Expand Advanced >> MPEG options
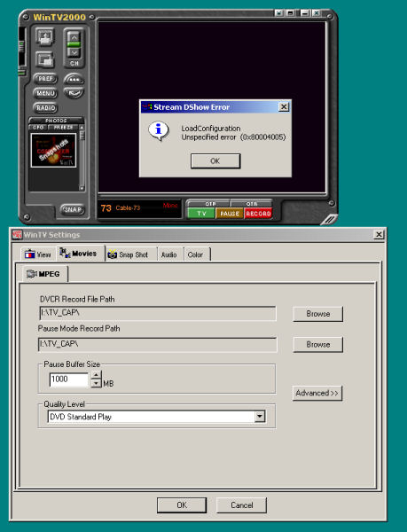This screenshot has height=532, width=407. coord(317,393)
